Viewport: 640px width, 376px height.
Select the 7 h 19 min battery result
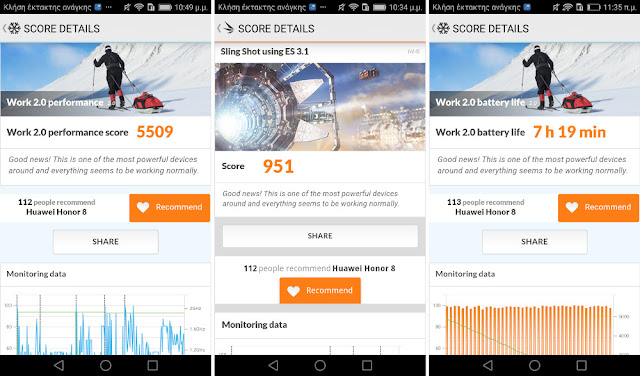tap(569, 132)
